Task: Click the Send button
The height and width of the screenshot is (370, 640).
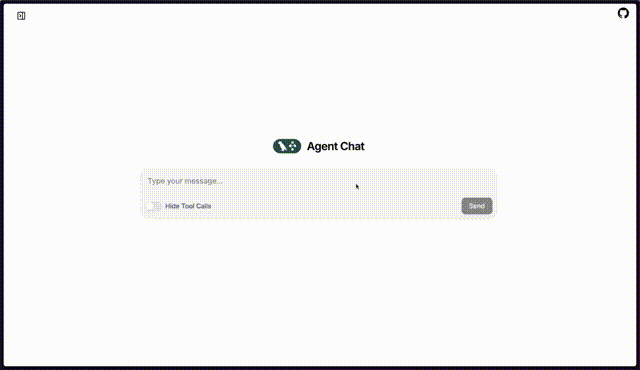Action: click(477, 206)
